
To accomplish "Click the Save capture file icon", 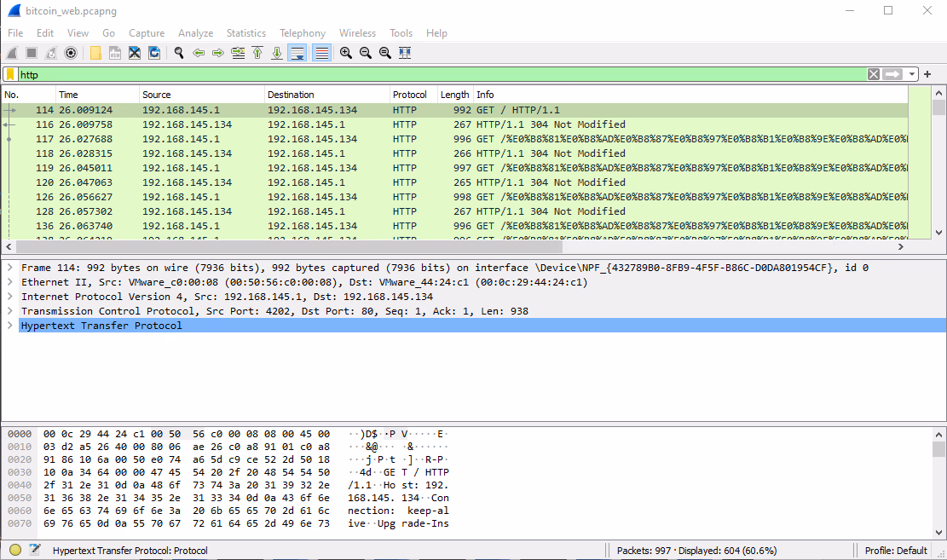I will 115,53.
